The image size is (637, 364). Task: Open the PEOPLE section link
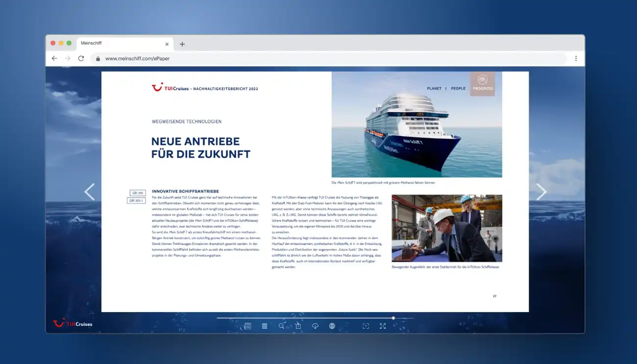click(x=458, y=89)
